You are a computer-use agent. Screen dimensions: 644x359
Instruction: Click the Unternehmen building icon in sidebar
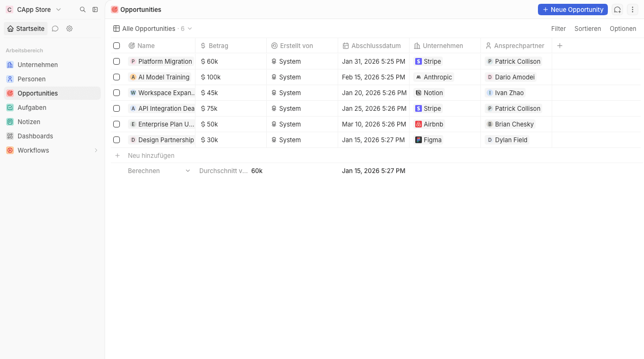[10, 65]
